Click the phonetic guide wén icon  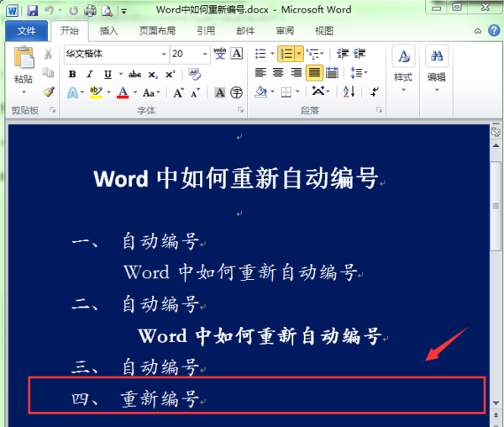click(220, 54)
